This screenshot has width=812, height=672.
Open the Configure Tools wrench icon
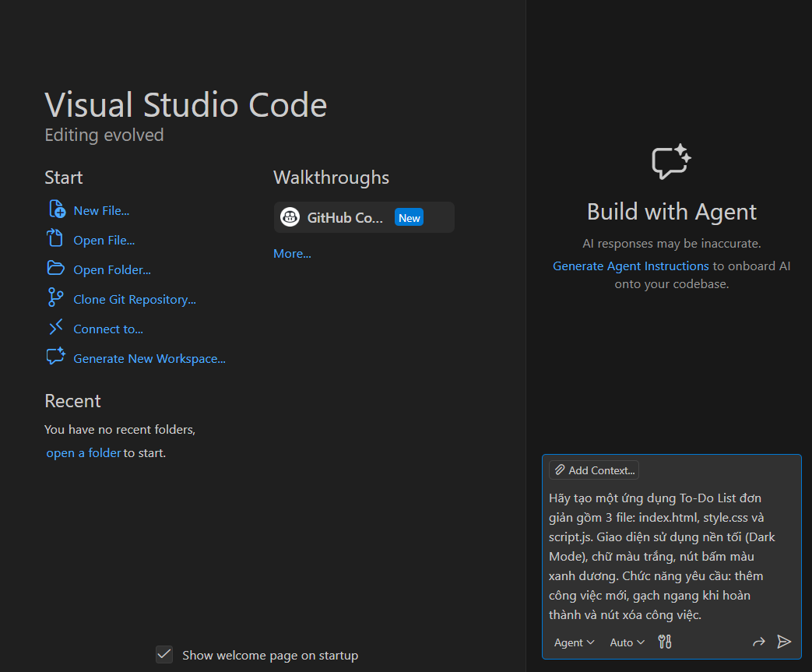[664, 642]
